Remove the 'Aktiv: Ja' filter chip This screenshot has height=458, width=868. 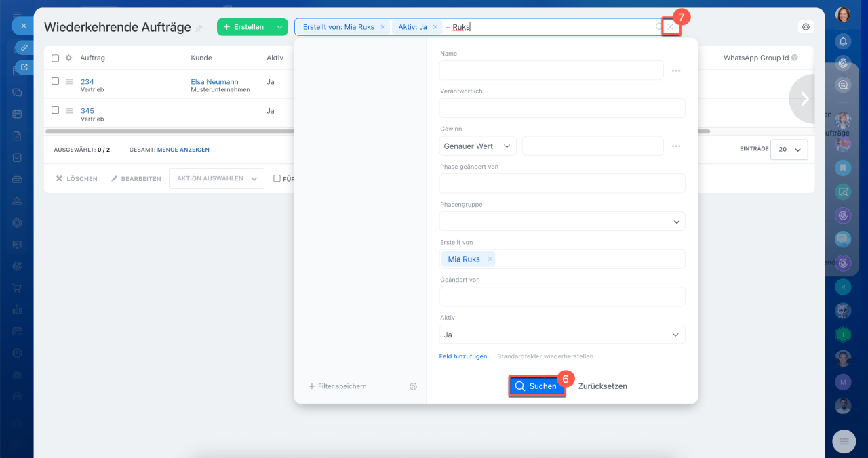(x=435, y=27)
